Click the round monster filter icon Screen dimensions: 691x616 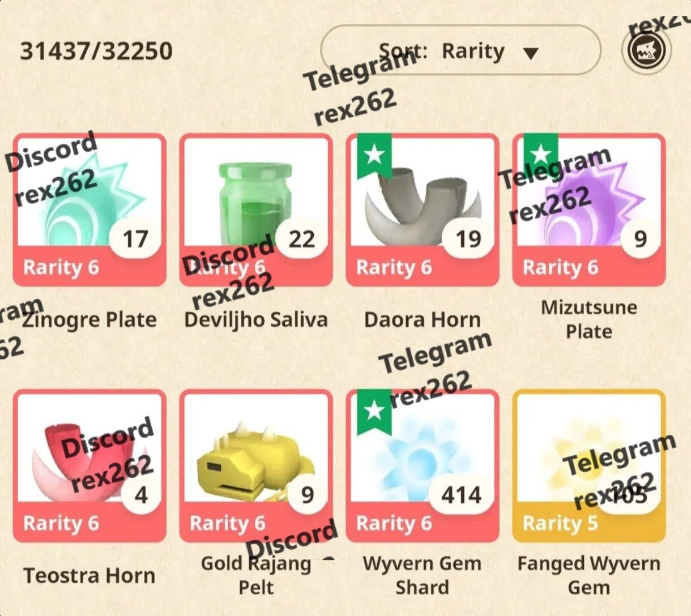[x=646, y=50]
